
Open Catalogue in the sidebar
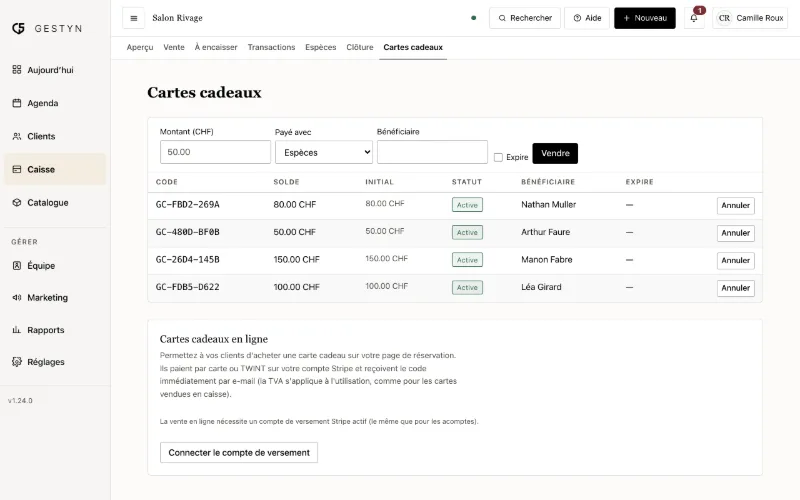coord(55,203)
